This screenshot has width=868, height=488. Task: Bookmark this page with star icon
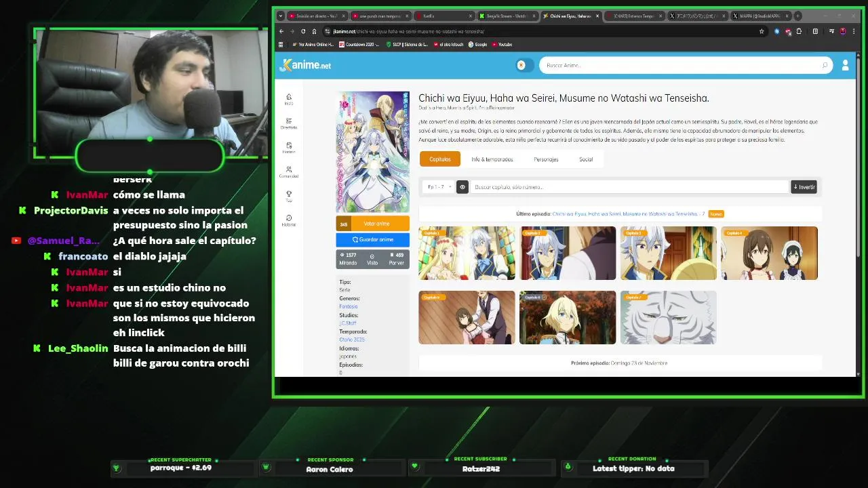click(762, 31)
